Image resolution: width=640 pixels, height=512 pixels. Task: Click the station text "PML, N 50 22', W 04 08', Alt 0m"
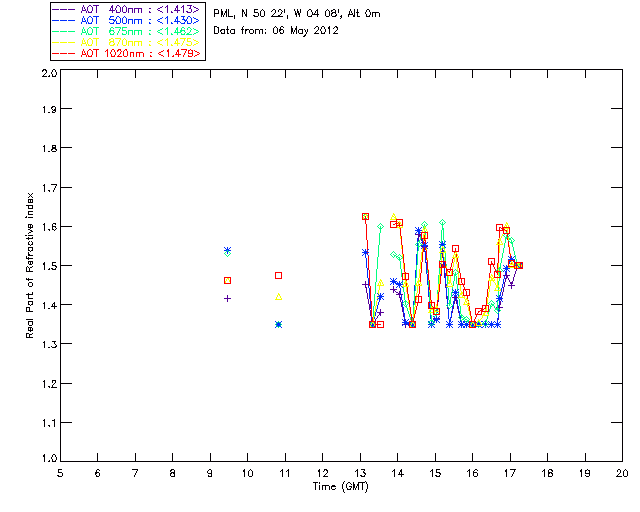point(297,13)
